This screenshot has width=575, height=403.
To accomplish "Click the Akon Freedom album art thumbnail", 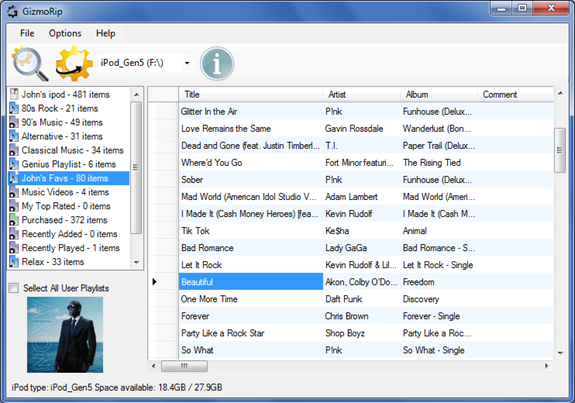I will coord(65,335).
